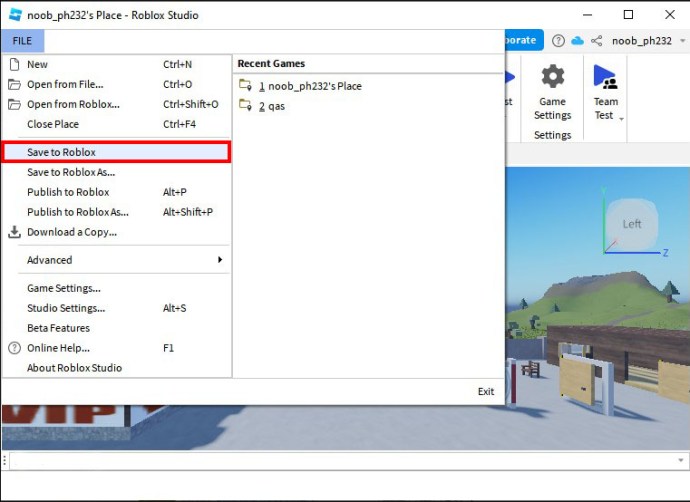The image size is (690, 502).
Task: Click the Open from Roblox folder icon
Action: click(15, 104)
